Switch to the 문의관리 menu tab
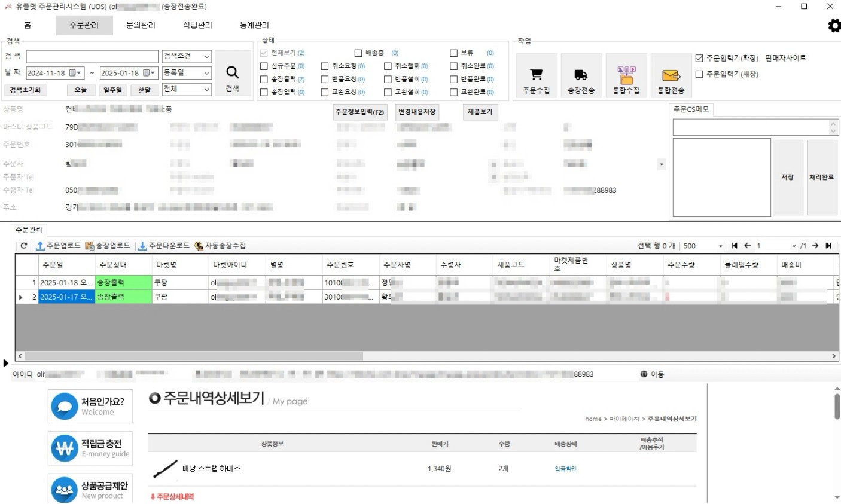 tap(141, 25)
